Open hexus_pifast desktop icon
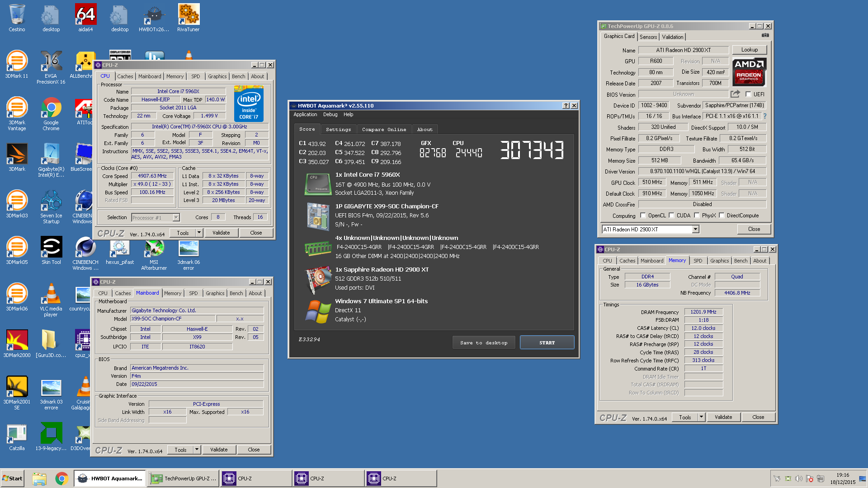 120,252
